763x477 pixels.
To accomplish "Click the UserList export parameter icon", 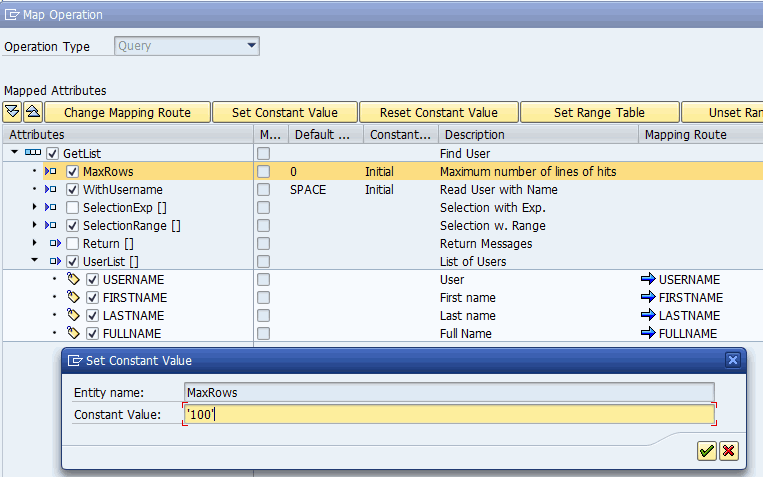I will (55, 261).
